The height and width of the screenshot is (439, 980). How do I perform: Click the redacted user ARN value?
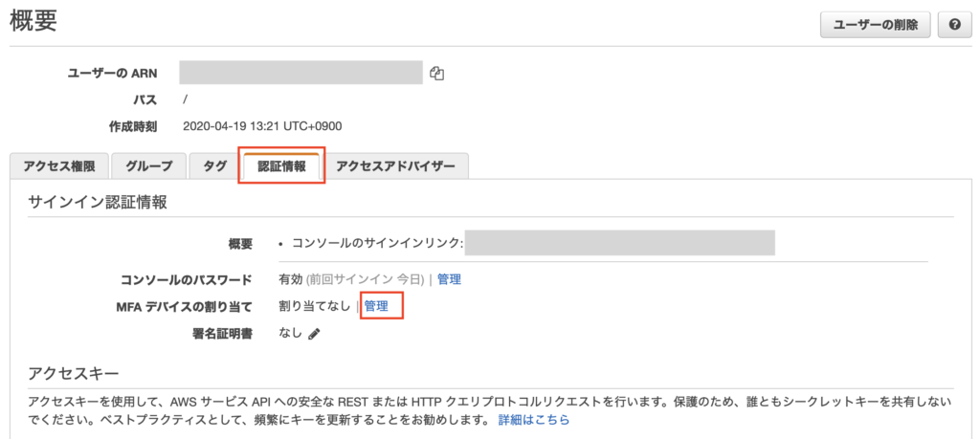[301, 73]
